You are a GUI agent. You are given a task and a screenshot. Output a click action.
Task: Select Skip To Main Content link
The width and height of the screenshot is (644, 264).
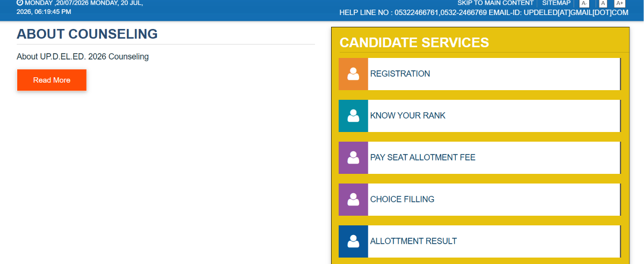coord(495,3)
